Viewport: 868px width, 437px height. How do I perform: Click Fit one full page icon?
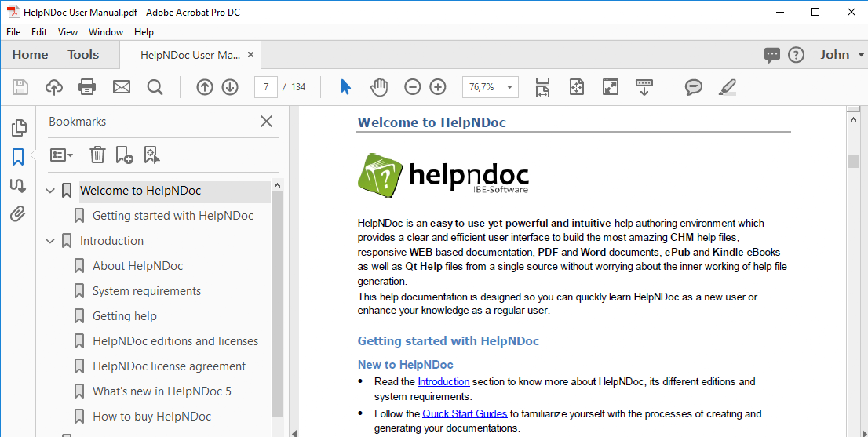(x=577, y=87)
